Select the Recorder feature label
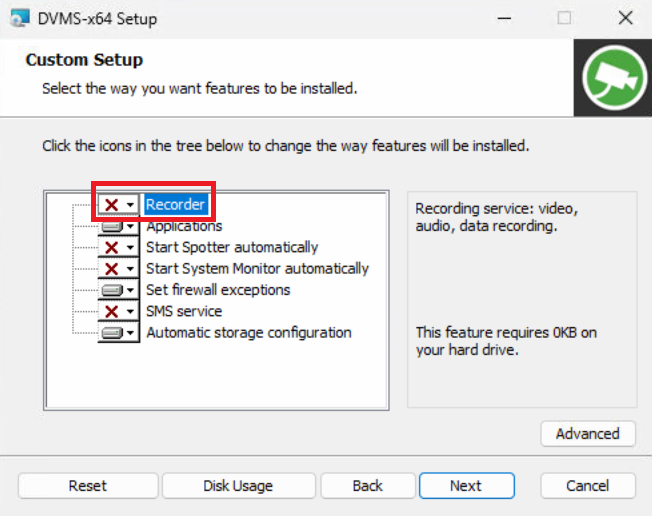652x516 pixels. [175, 205]
